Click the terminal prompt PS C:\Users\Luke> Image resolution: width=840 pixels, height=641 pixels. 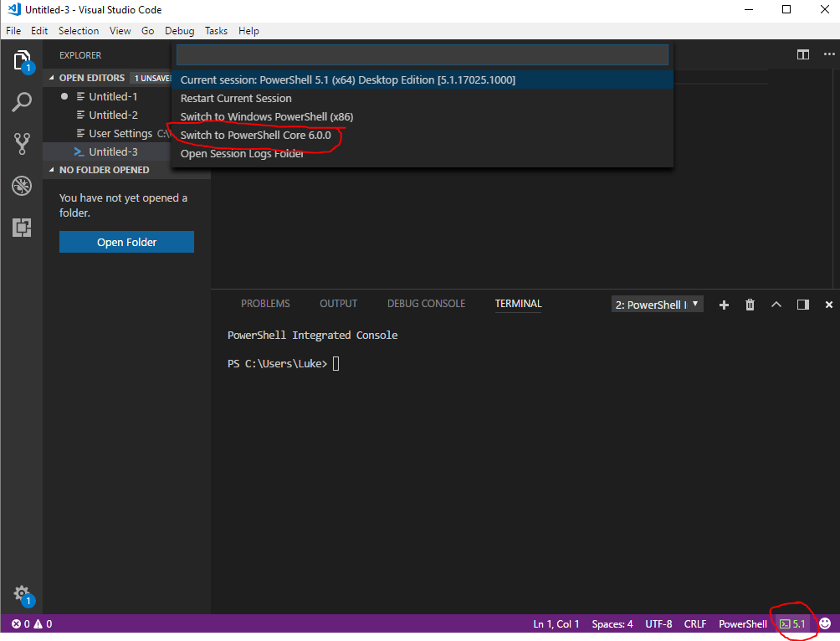(277, 364)
